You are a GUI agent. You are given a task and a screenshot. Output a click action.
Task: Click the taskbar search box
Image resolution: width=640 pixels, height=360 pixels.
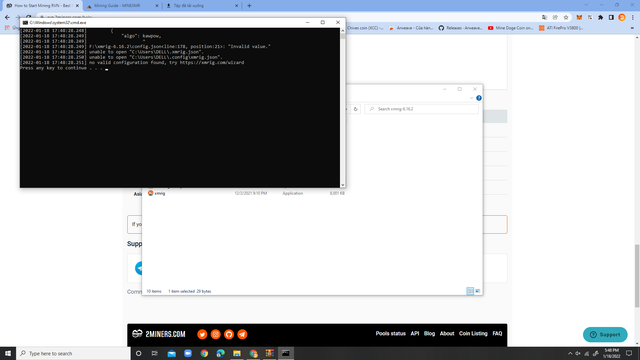(73, 353)
